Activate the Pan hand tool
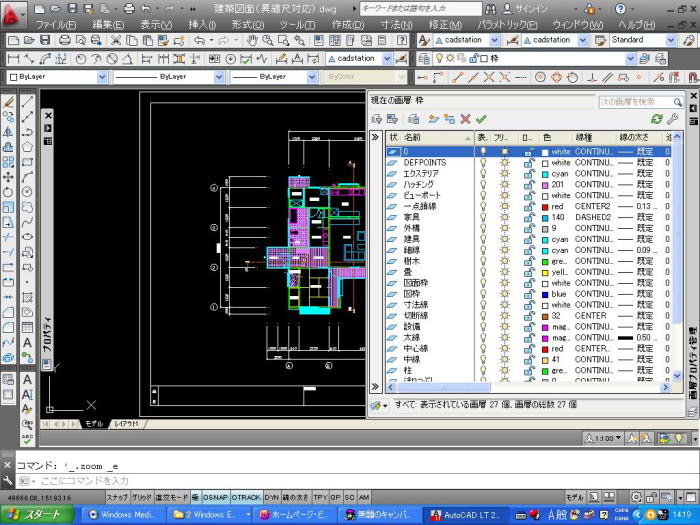 pyautogui.click(x=252, y=41)
